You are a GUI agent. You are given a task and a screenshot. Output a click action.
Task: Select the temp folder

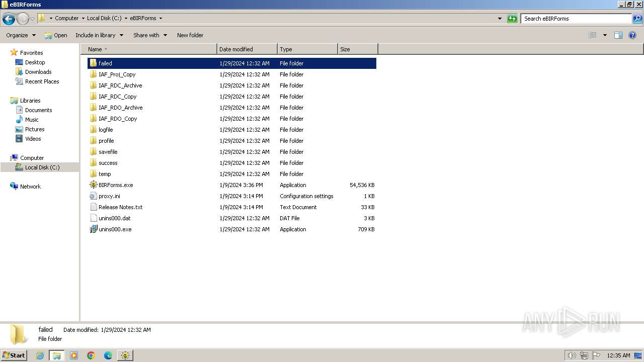pyautogui.click(x=231, y=174)
